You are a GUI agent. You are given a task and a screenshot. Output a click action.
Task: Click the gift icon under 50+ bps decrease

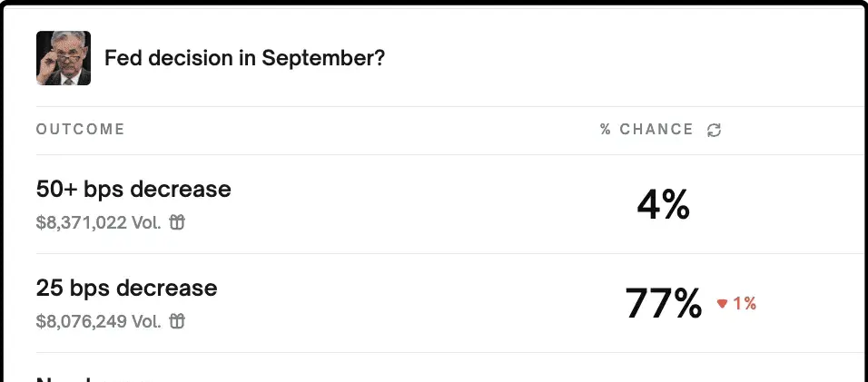(x=176, y=222)
